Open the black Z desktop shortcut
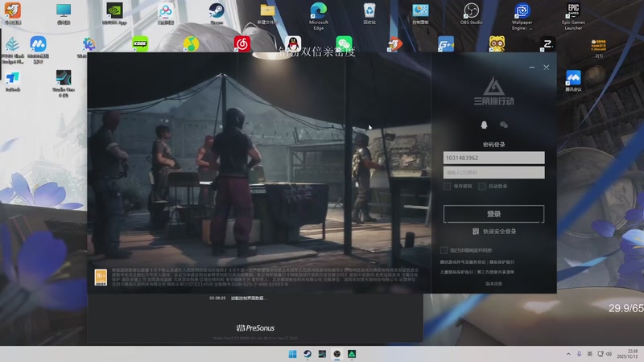Viewport: 644px width, 362px height. 547,44
